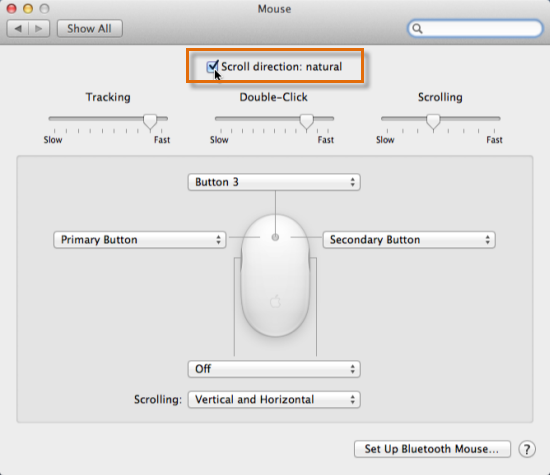Image resolution: width=550 pixels, height=475 pixels.
Task: Click the Scrolling: label by the dropdown
Action: [158, 400]
